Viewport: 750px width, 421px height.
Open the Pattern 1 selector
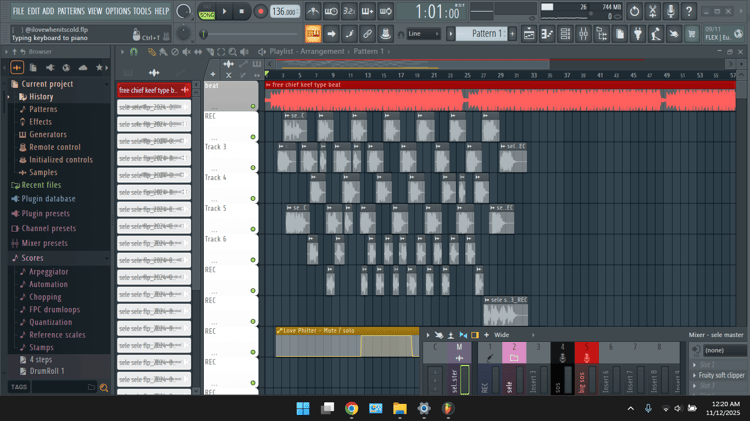coord(481,33)
